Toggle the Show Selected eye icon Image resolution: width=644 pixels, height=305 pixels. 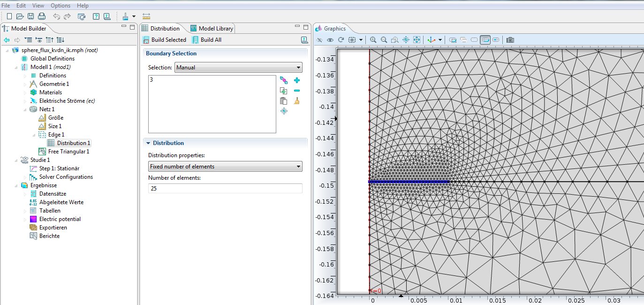click(330, 40)
